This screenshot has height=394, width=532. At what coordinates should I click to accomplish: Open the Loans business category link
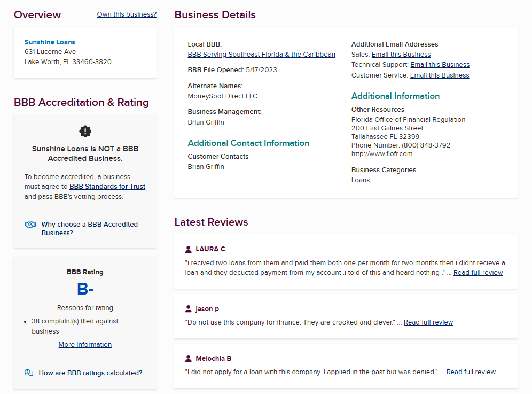tap(361, 180)
